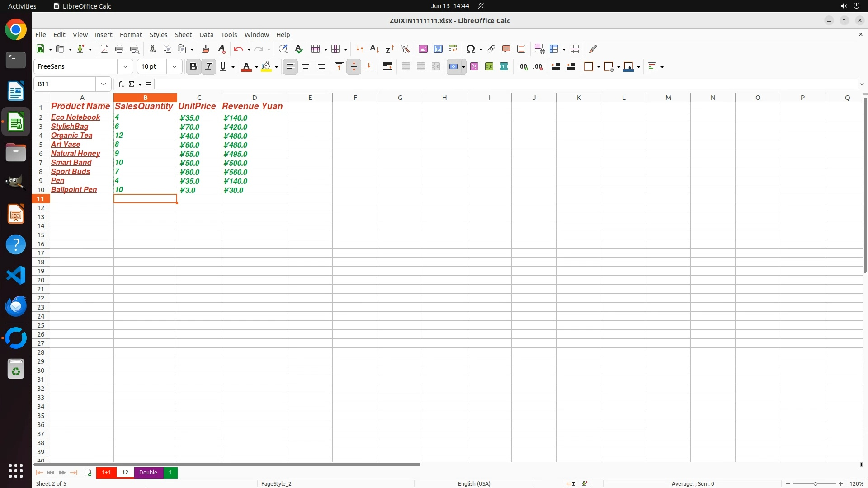Open the Function Wizard icon
Viewport: 868px width, 488px height.
pyautogui.click(x=121, y=84)
